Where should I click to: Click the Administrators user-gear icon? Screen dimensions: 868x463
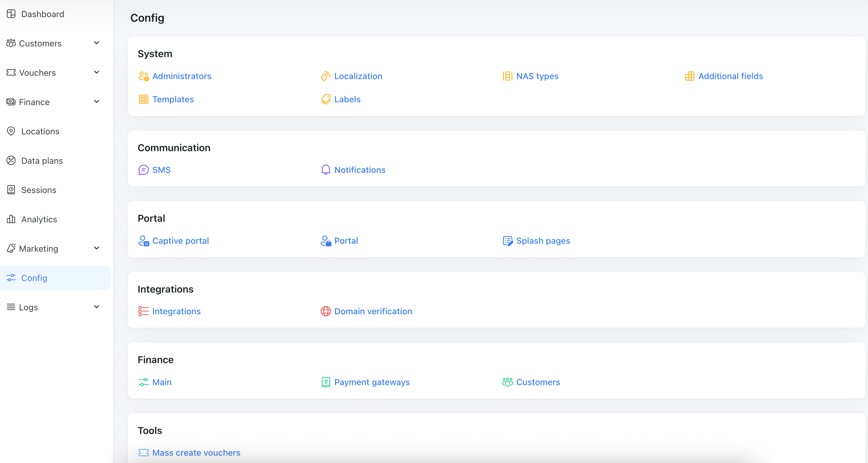point(144,76)
